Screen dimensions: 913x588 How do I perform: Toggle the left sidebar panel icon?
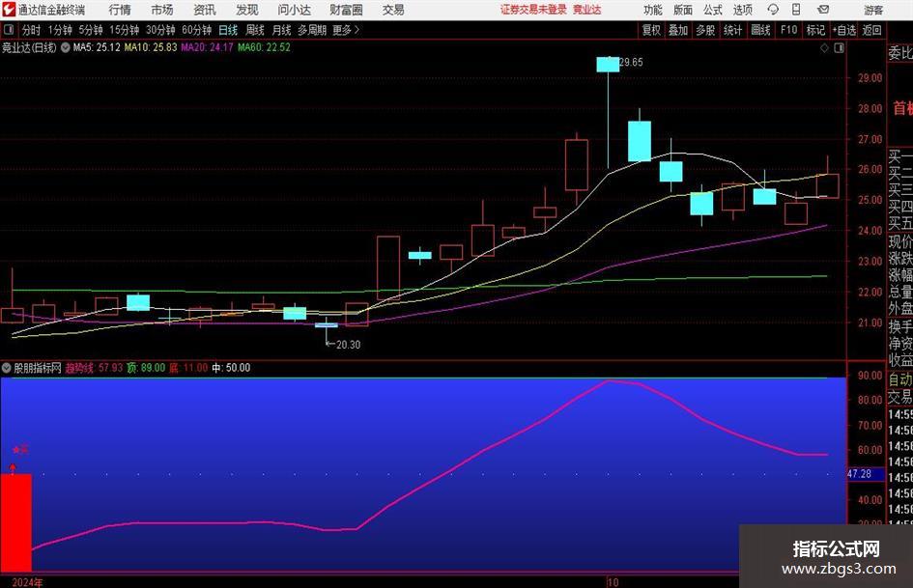[8, 30]
